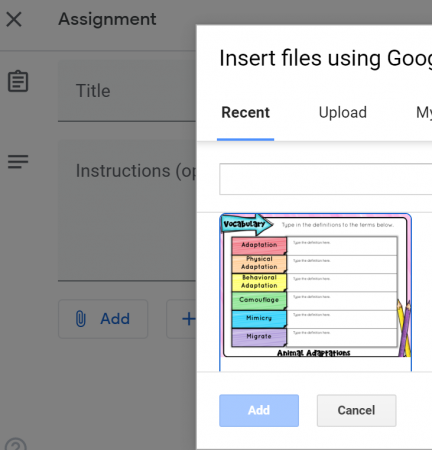Click the clipboard assignment icon beside Title
The width and height of the screenshot is (432, 450).
pyautogui.click(x=18, y=81)
